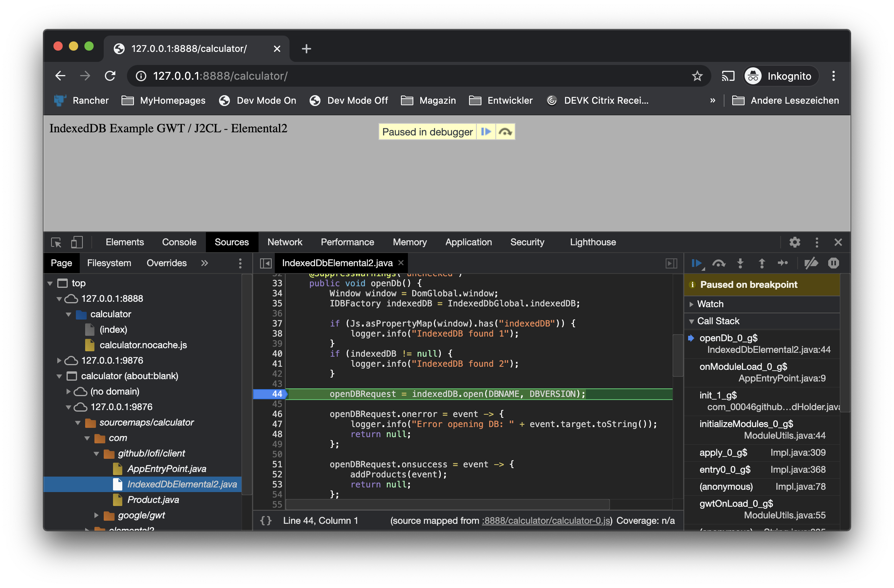Select onModuleLoad_0_g$ call stack frame

click(x=743, y=367)
